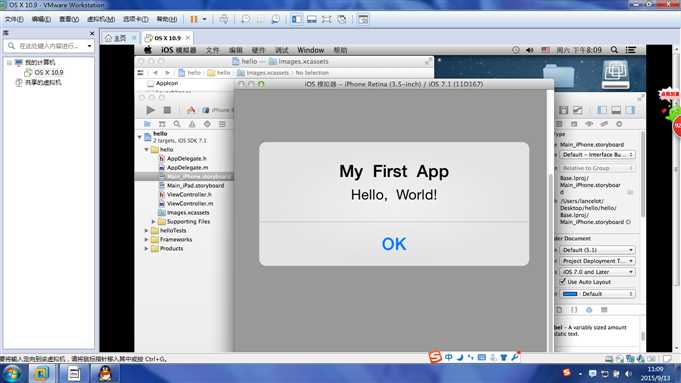The width and height of the screenshot is (681, 383).
Task: Open Windows Start button
Action: [12, 373]
